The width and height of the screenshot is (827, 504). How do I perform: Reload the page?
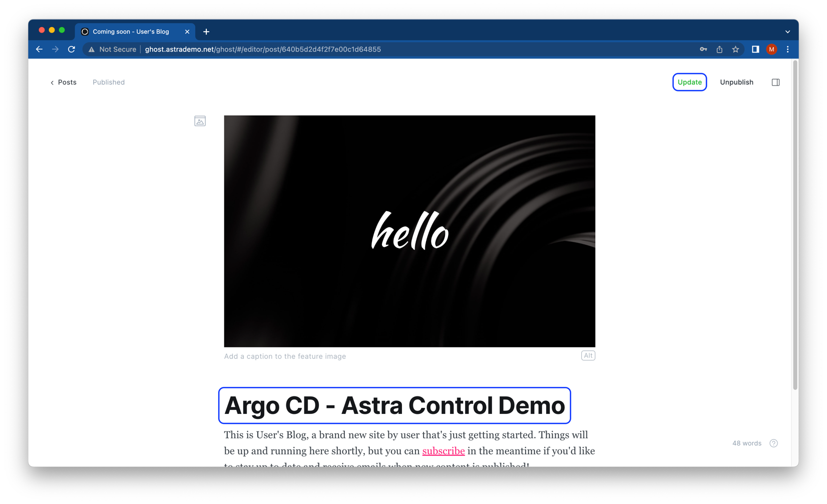tap(72, 49)
